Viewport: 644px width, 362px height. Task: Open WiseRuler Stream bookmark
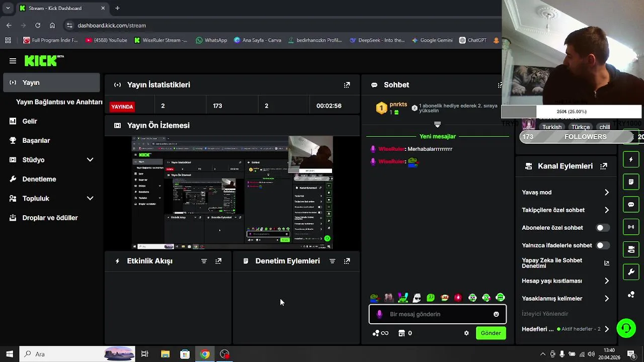pos(160,40)
